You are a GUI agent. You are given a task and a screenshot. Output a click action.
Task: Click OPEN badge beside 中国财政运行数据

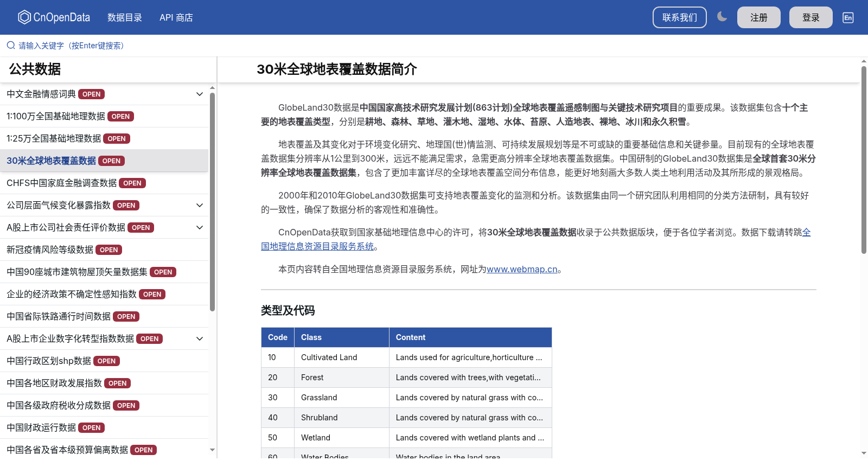[91, 428]
